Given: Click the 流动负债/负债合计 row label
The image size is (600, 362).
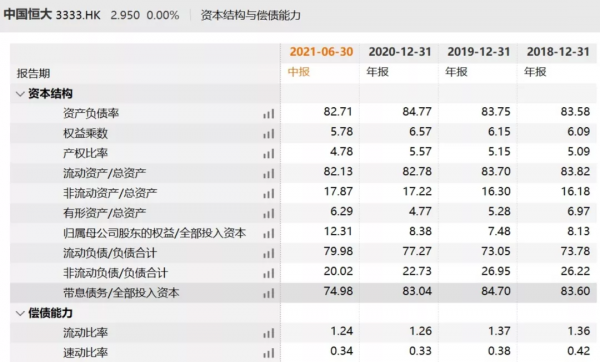Looking at the screenshot, I should pyautogui.click(x=110, y=253).
